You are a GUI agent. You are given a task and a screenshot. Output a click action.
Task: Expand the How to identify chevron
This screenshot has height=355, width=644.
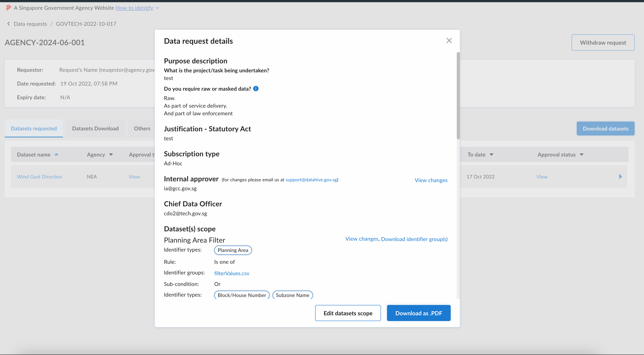click(157, 8)
